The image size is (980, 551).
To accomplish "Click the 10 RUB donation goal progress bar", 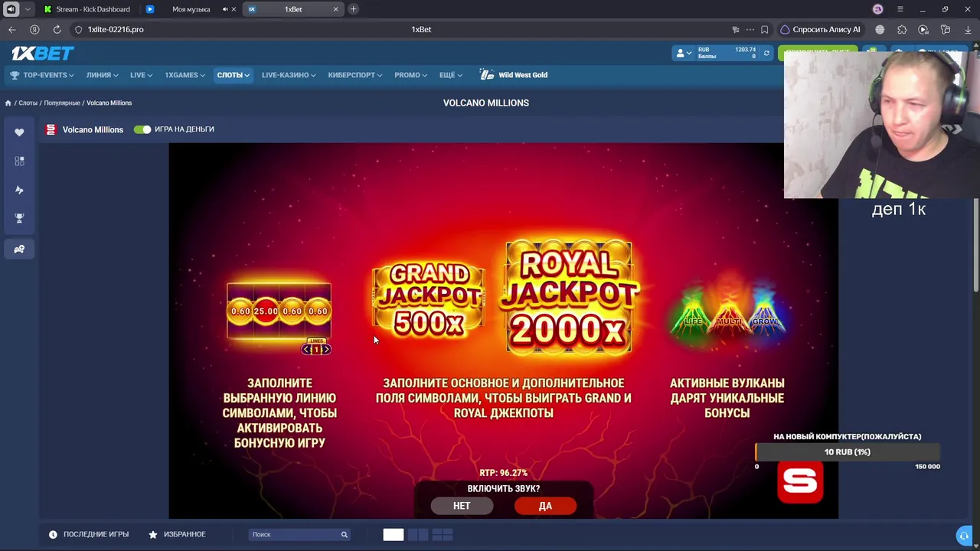I will 847,452.
